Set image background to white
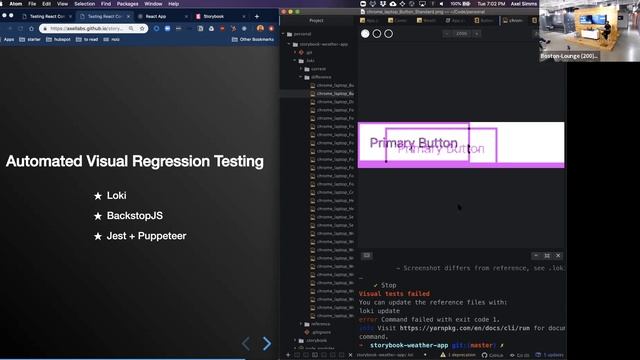Image resolution: width=640 pixels, height=360 pixels. 365,34
